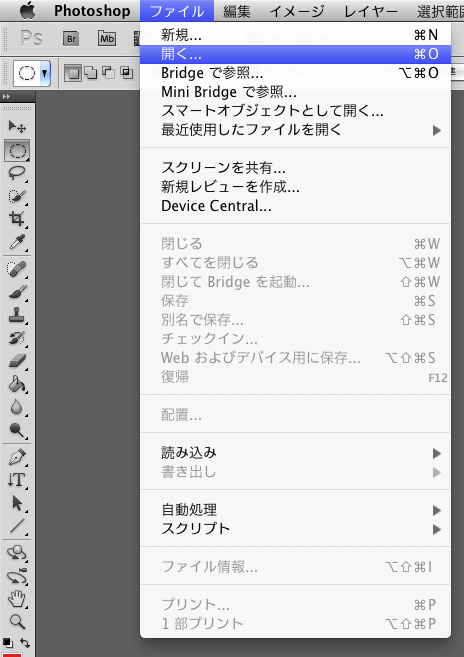The height and width of the screenshot is (657, 464).
Task: Select the Move tool
Action: (x=17, y=126)
